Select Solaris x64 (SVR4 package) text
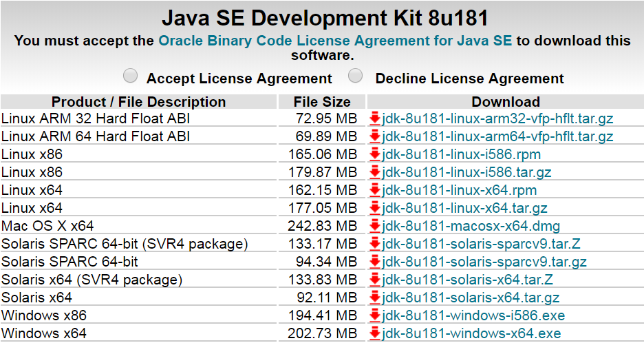This screenshot has width=644, height=343. click(x=92, y=280)
